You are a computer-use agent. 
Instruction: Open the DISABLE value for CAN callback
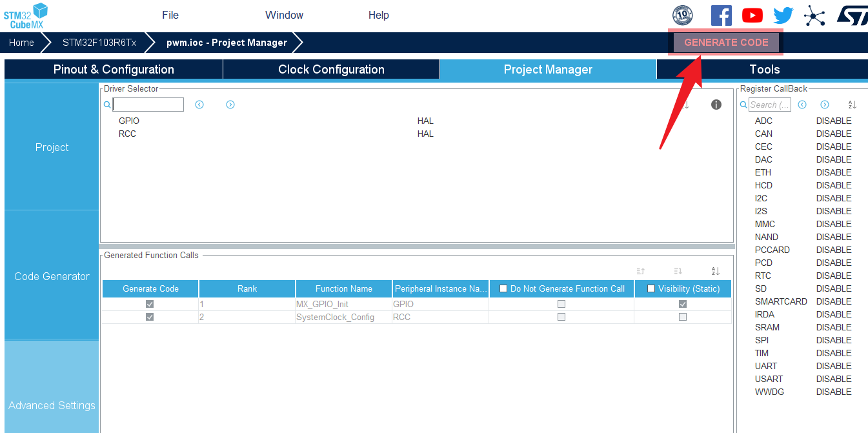(x=834, y=134)
